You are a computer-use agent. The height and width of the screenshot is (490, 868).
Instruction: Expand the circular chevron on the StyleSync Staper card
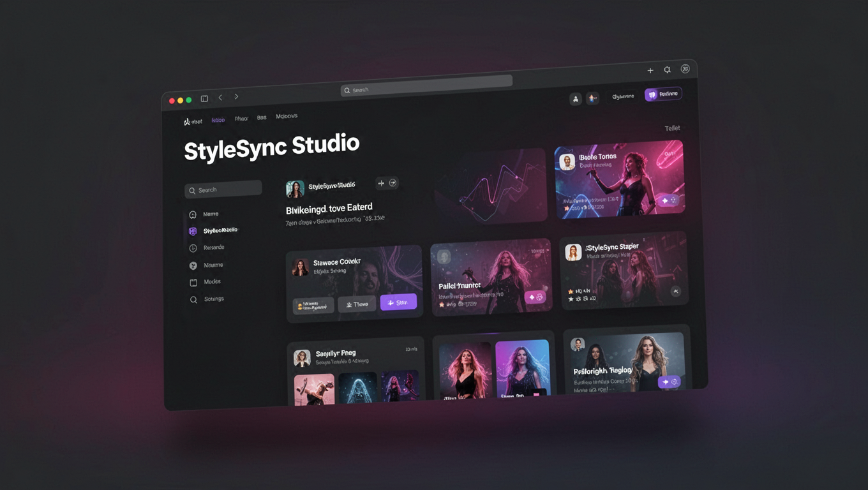(676, 292)
